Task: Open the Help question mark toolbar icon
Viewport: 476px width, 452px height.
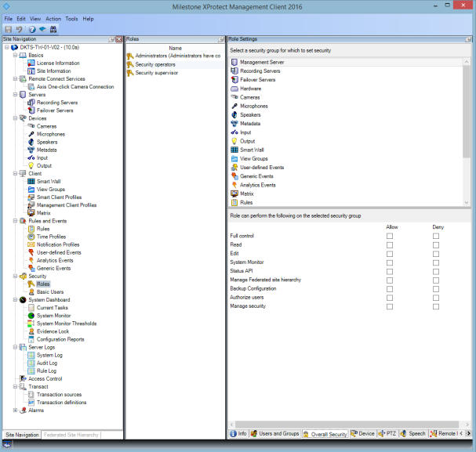Action: (32, 30)
